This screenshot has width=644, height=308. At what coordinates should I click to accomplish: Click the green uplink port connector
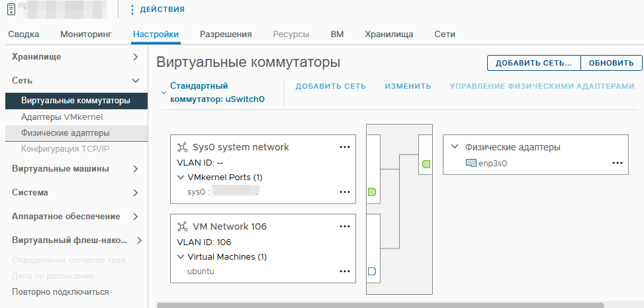point(426,164)
